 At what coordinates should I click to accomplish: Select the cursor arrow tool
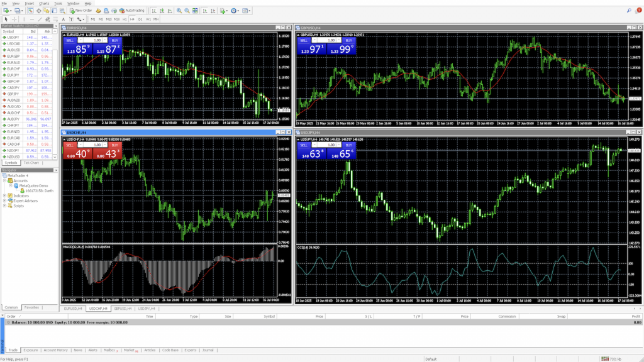tap(6, 19)
